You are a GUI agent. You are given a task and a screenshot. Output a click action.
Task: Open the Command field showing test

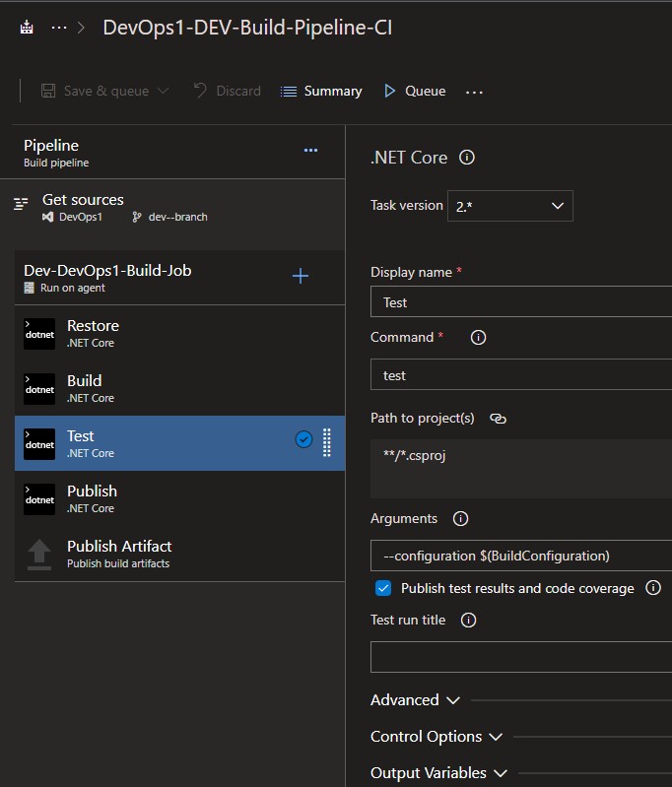[521, 374]
